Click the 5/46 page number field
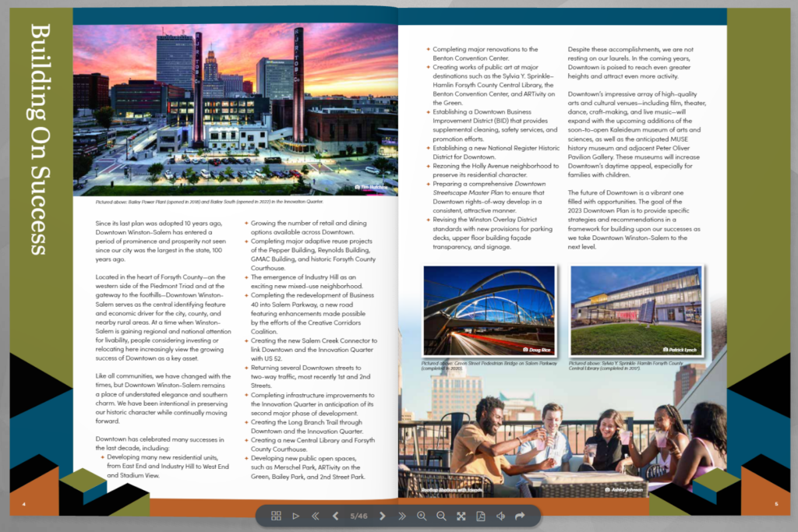Image resolution: width=798 pixels, height=532 pixels. [358, 516]
